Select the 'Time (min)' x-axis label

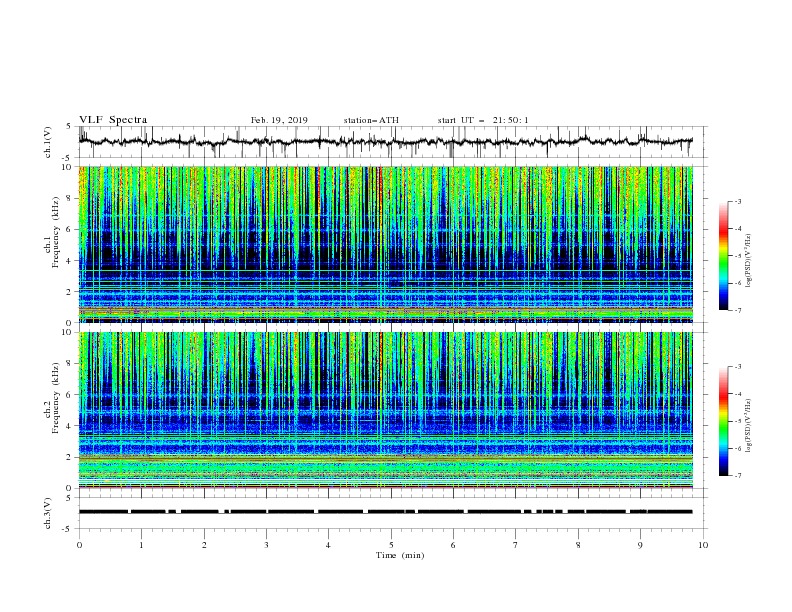click(x=400, y=555)
